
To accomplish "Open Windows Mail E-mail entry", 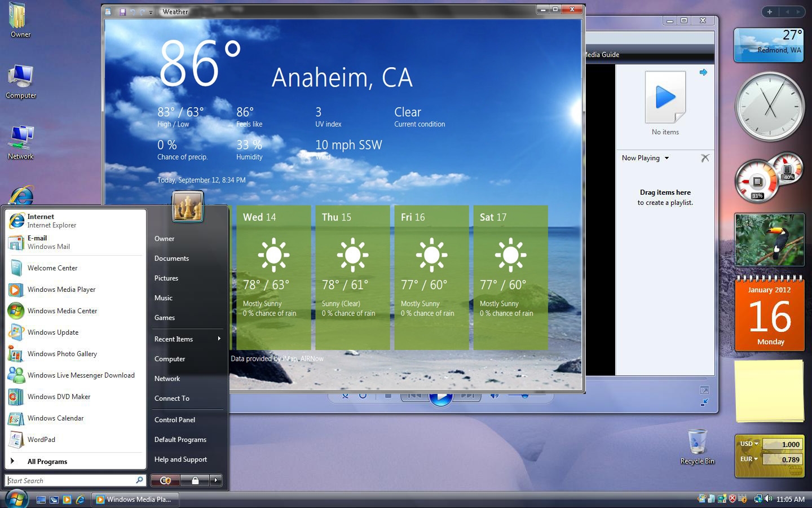I will click(x=76, y=242).
